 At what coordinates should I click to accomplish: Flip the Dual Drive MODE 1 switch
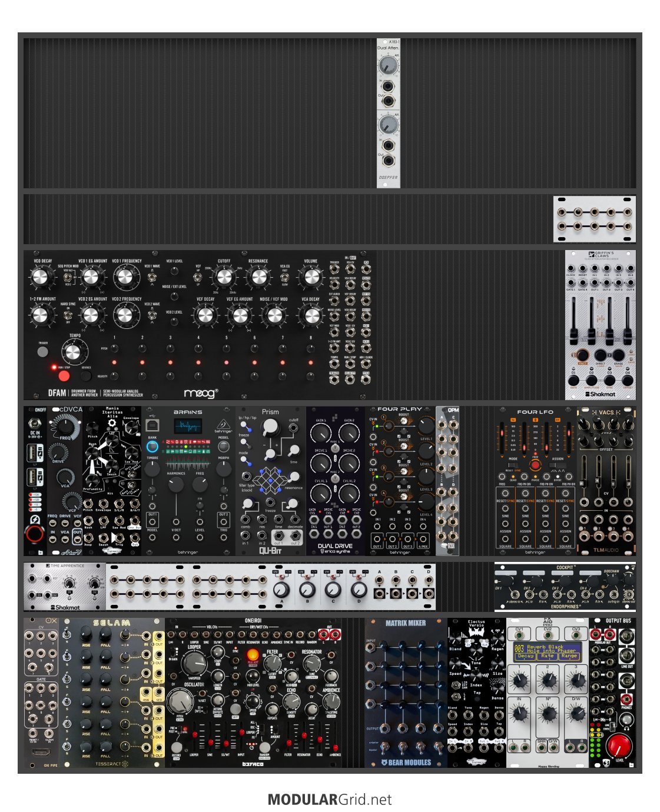click(x=335, y=448)
